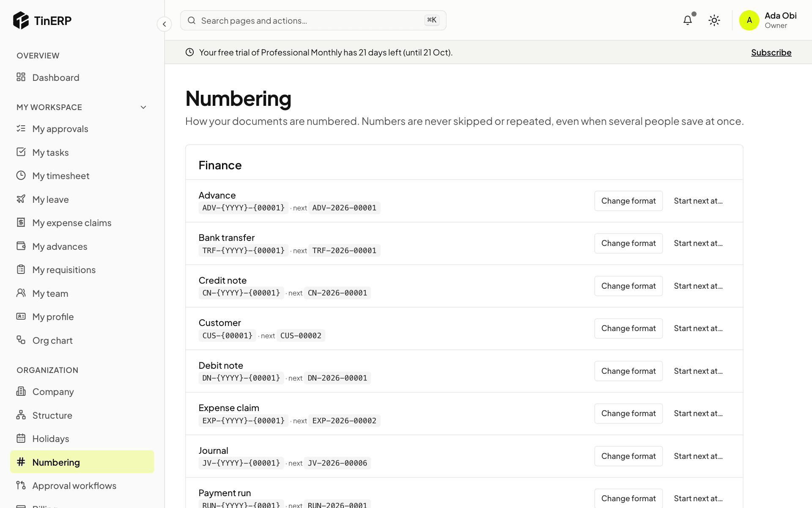Click the TinERP logo icon
This screenshot has width=812, height=508.
21,20
